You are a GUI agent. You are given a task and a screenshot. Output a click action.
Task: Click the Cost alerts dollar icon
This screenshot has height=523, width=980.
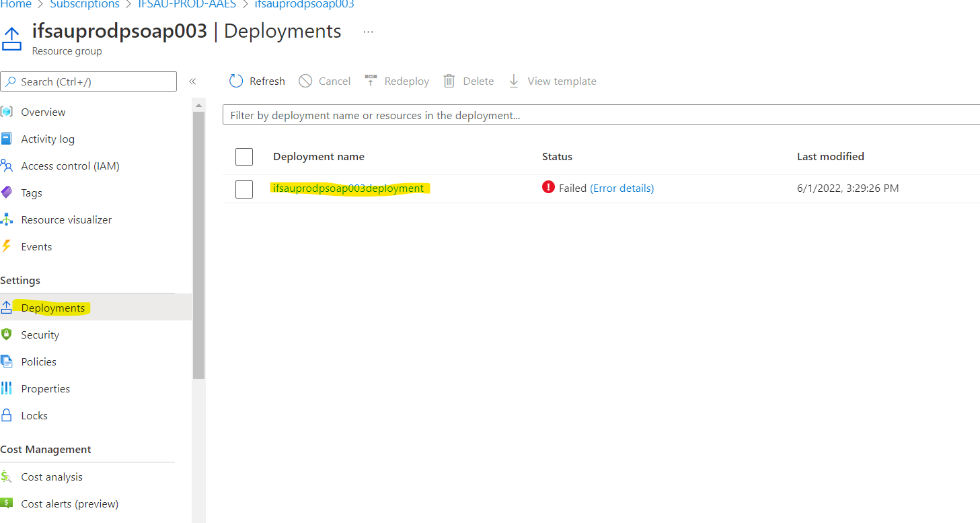[x=7, y=503]
